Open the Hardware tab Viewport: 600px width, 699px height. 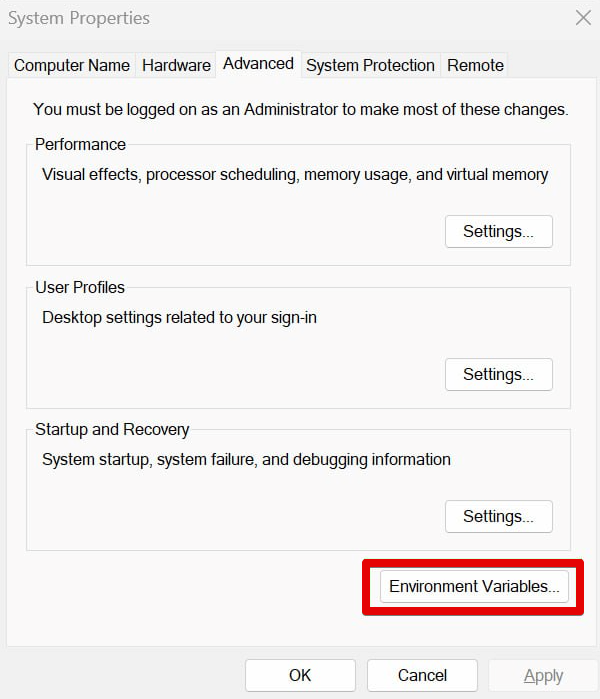coord(176,65)
